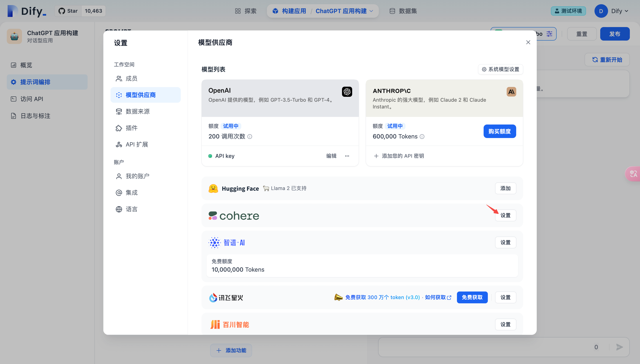
Task: Click the 发布 button
Action: [x=614, y=33]
